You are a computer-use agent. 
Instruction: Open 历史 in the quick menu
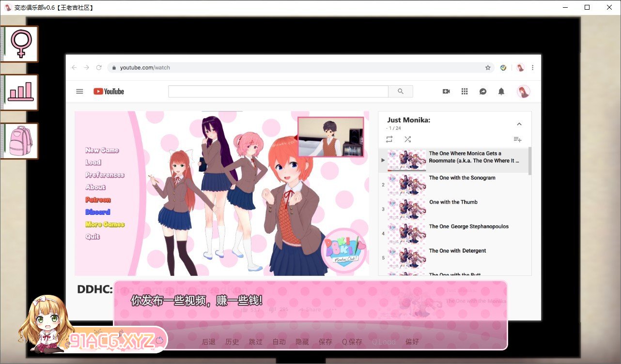(232, 342)
